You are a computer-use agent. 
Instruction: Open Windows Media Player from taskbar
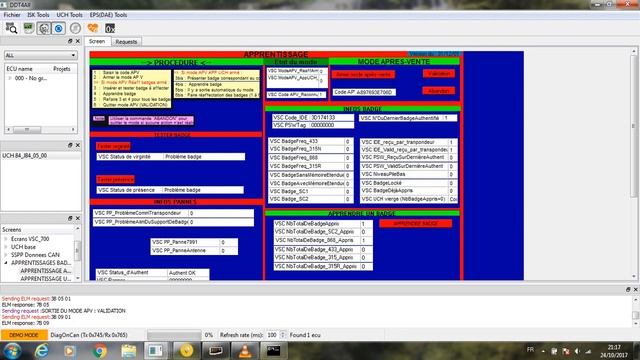coord(69,351)
